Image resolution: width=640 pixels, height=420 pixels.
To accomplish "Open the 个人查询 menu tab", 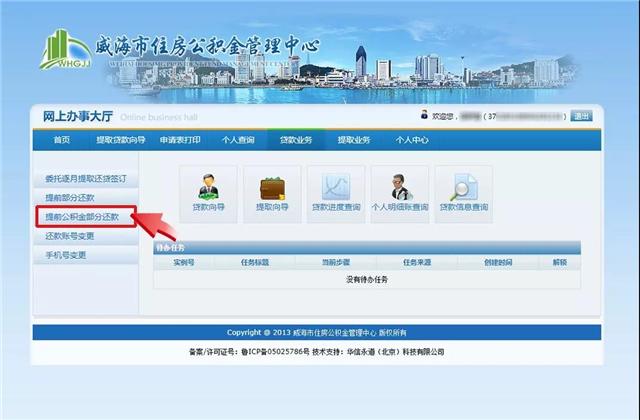I will [238, 140].
